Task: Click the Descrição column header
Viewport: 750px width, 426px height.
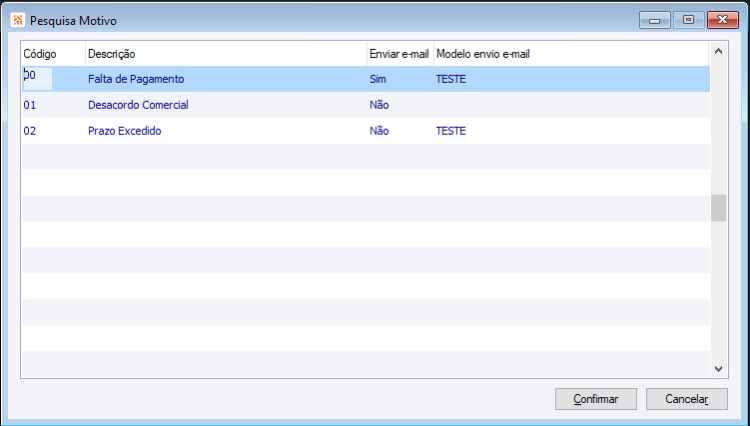Action: point(226,54)
